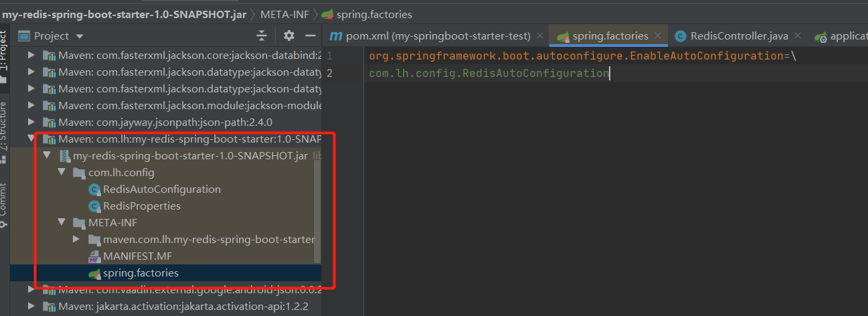Close the pom.xml tab

tap(539, 36)
